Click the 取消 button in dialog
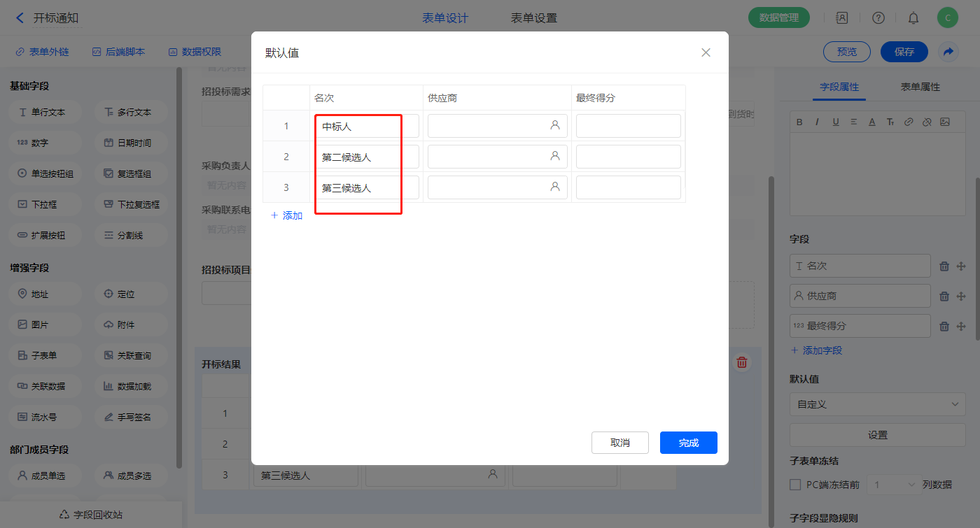Screen dimensions: 980x528 [619, 443]
